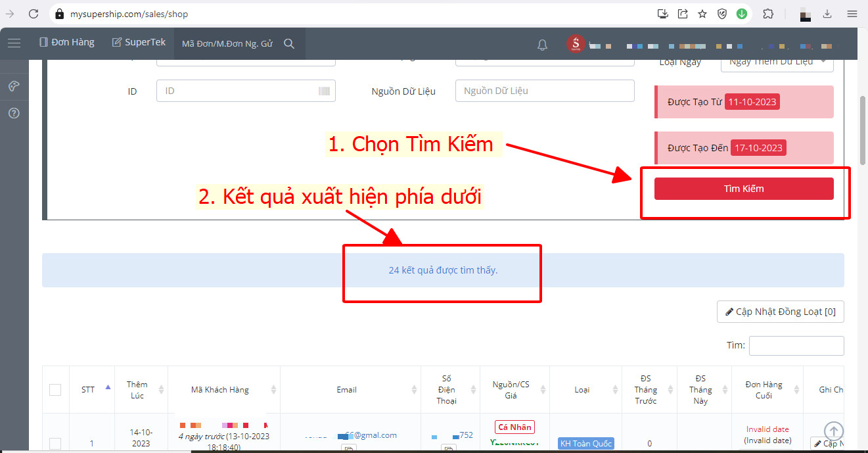The image size is (868, 453).
Task: Click the scroll-to-top arrow circle button
Action: click(x=834, y=431)
